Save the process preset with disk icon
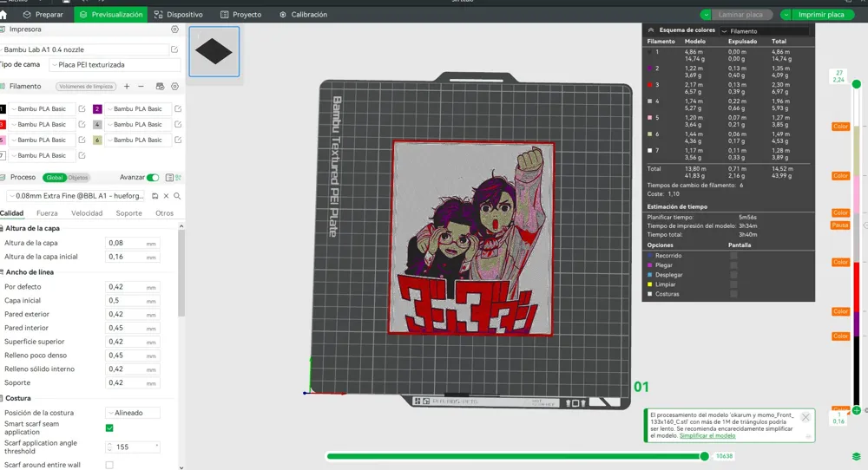Viewport: 868px width, 470px height. [x=155, y=196]
